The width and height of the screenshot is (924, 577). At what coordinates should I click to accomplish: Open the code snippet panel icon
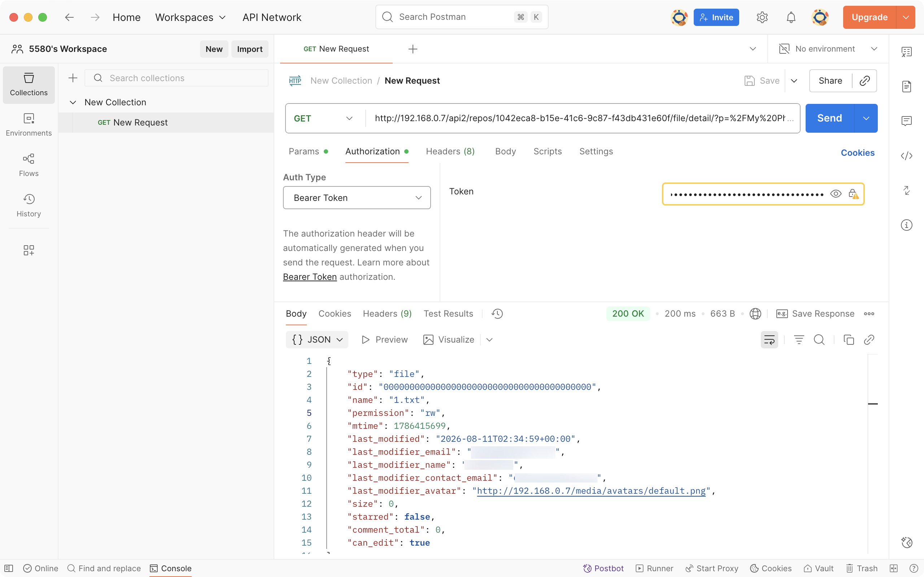[906, 156]
